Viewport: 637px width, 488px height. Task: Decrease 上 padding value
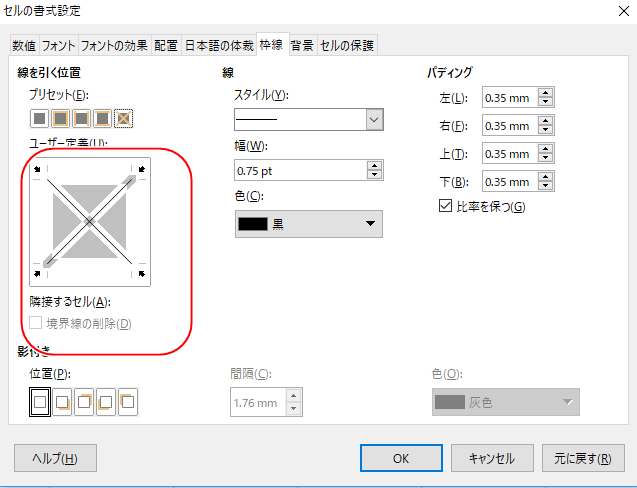point(546,158)
